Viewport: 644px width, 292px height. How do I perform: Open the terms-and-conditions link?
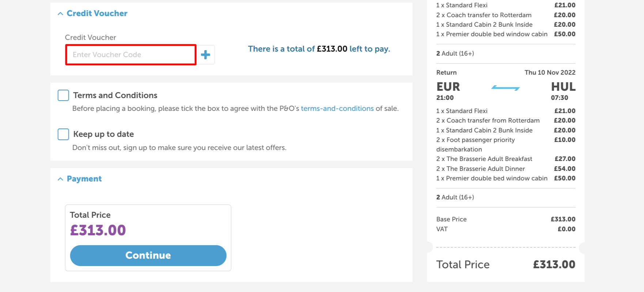tap(337, 108)
